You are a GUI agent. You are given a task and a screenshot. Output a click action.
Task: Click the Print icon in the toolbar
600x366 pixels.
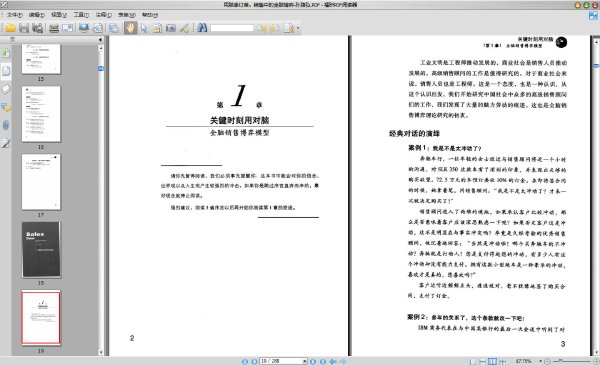tap(54, 28)
